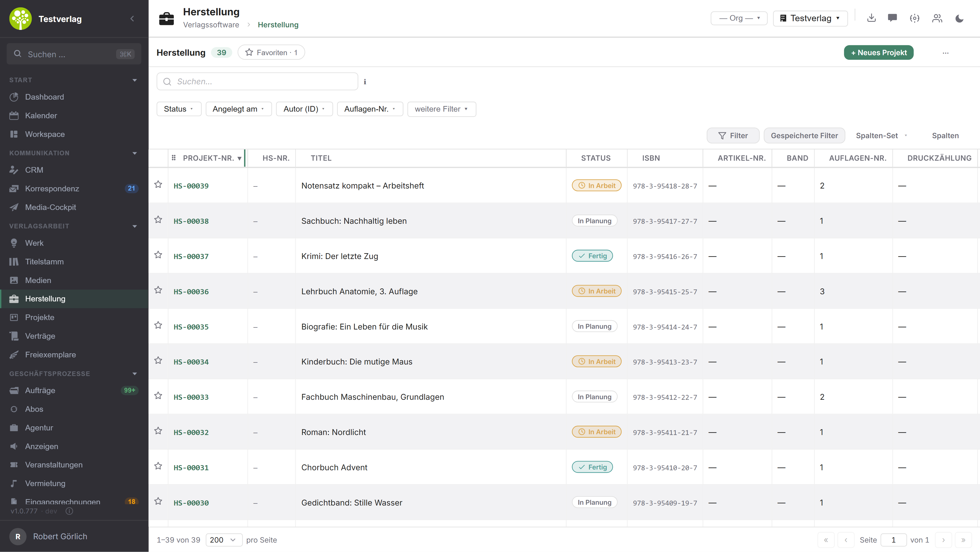Open the Org selector dropdown

pos(739,18)
